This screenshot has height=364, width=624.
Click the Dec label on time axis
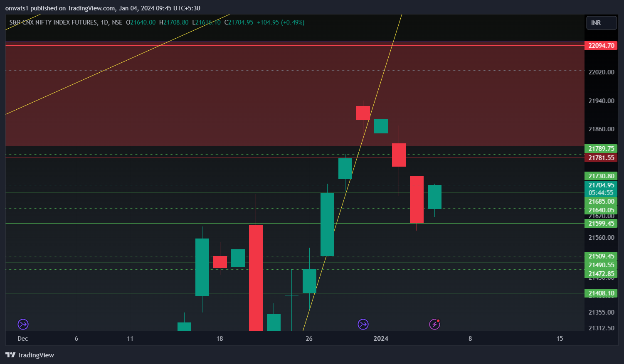coord(23,339)
